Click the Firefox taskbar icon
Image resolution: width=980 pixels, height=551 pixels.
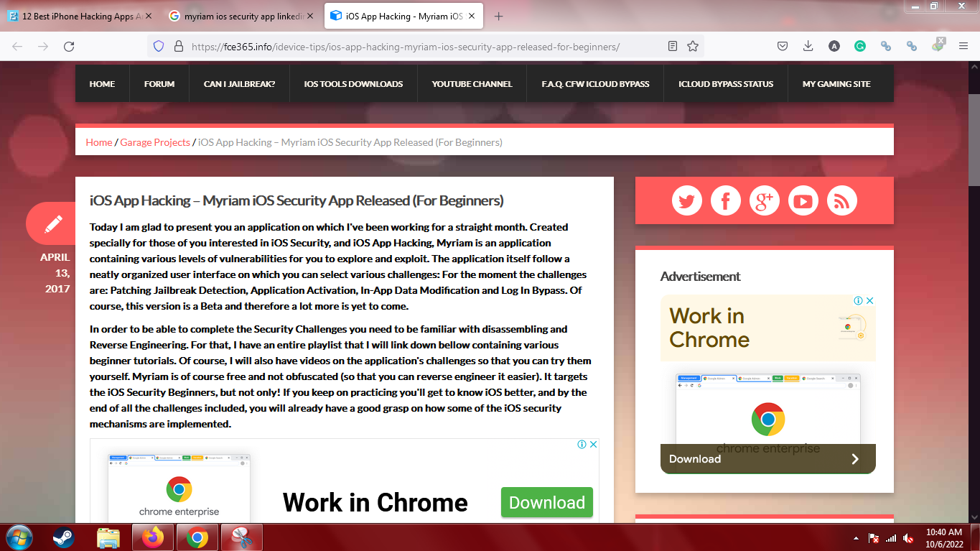point(153,537)
